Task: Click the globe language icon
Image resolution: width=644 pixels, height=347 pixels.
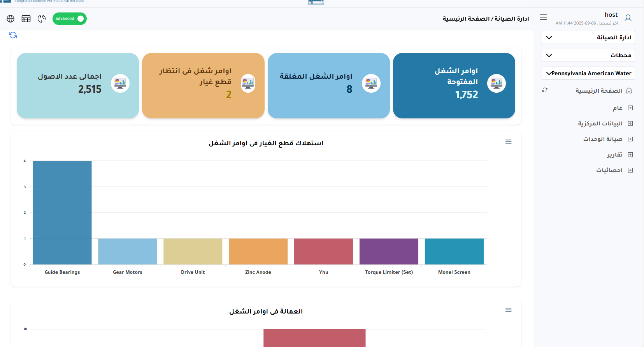Action: (11, 19)
